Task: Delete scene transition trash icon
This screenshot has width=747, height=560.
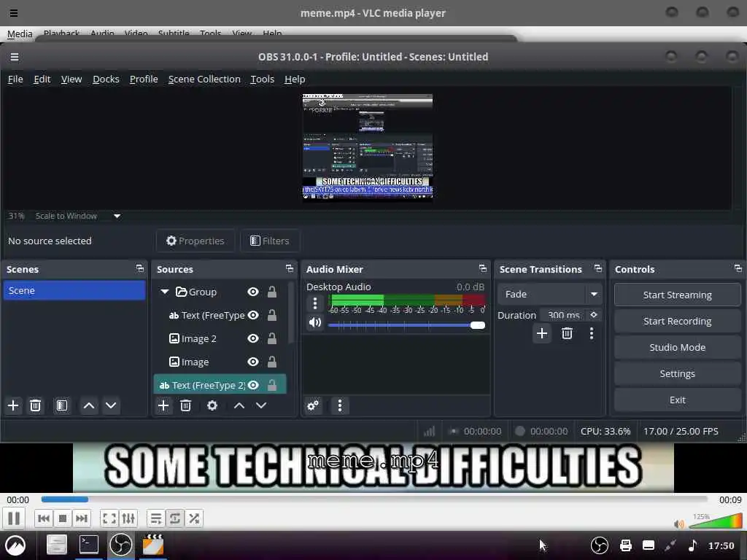Action: 567,333
